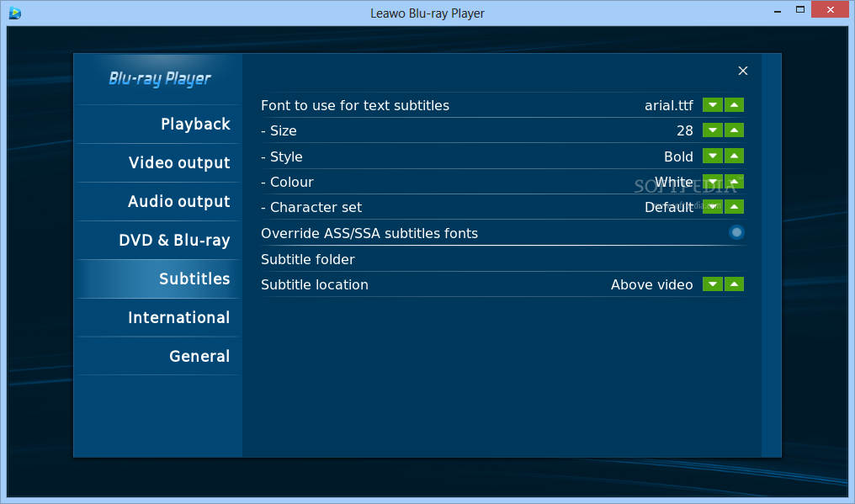Open the International settings tab

pyautogui.click(x=158, y=317)
